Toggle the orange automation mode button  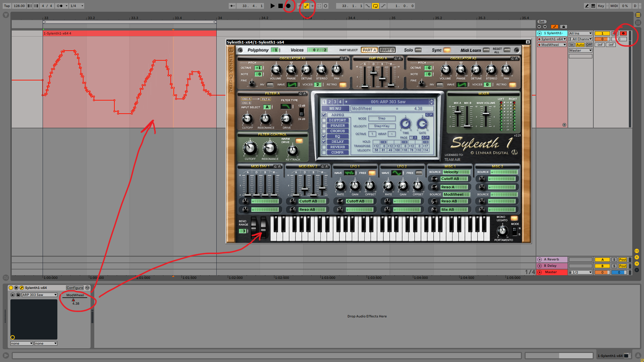point(555,27)
